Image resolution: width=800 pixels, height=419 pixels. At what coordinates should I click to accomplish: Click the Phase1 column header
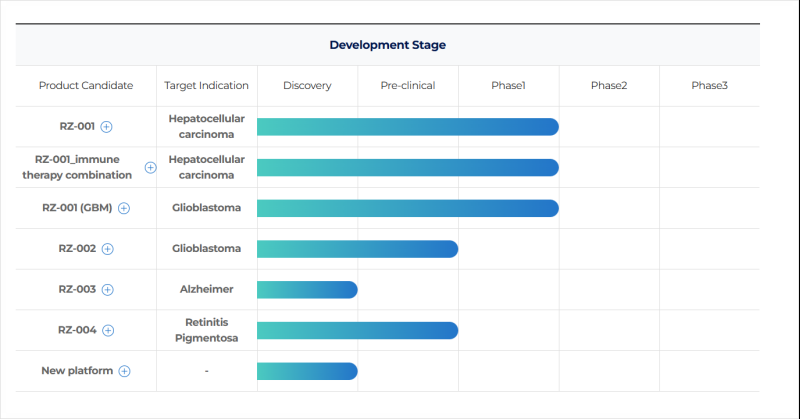point(508,86)
